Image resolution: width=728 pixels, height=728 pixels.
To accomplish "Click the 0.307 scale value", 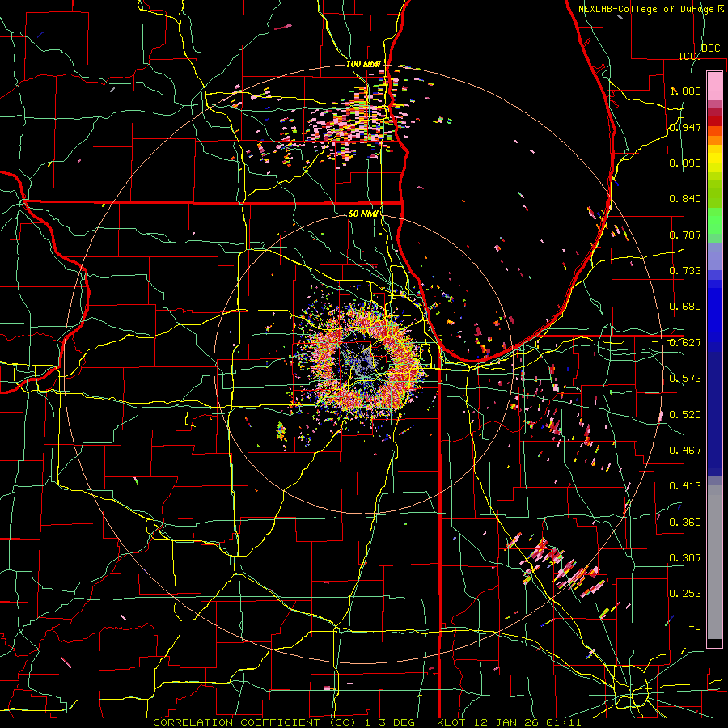I will point(685,557).
